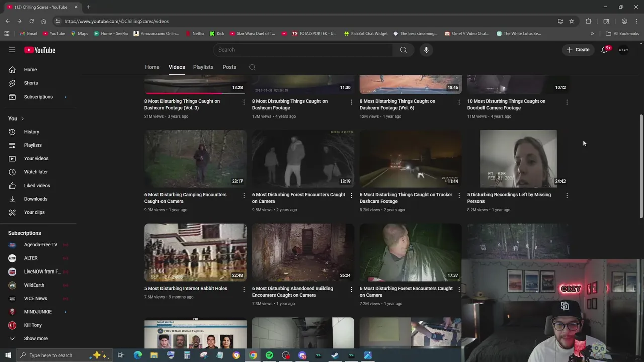Click the page vertical scrollbar
This screenshot has height=362, width=644.
click(641, 166)
